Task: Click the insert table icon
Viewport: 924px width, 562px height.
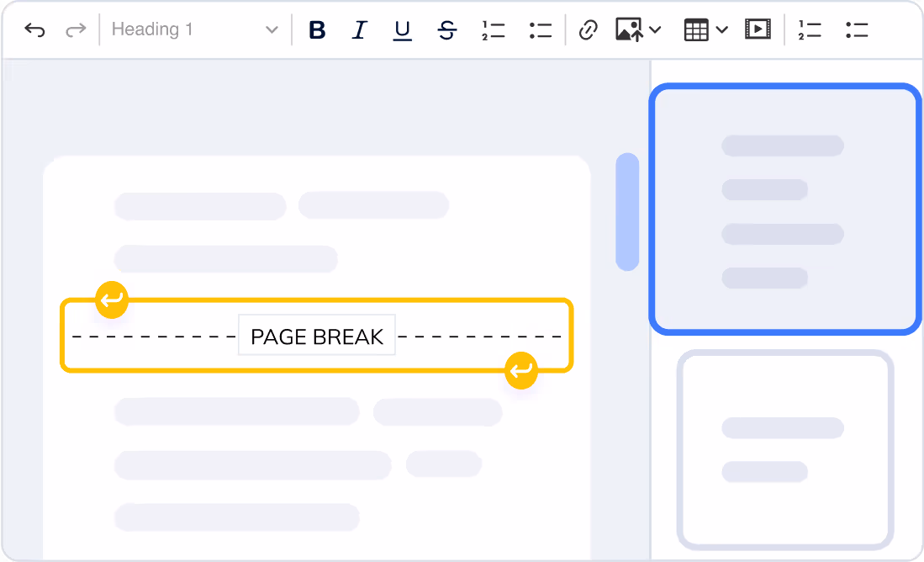Action: point(696,30)
